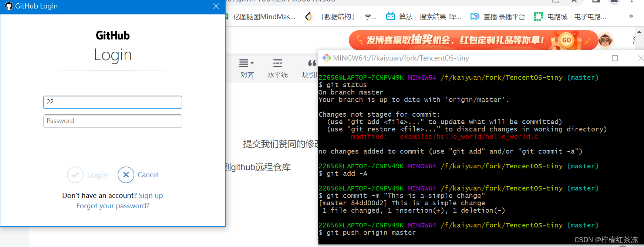Viewport: 644px width, 247px height.
Task: Close the MINGW64 terminal window
Action: (x=640, y=58)
